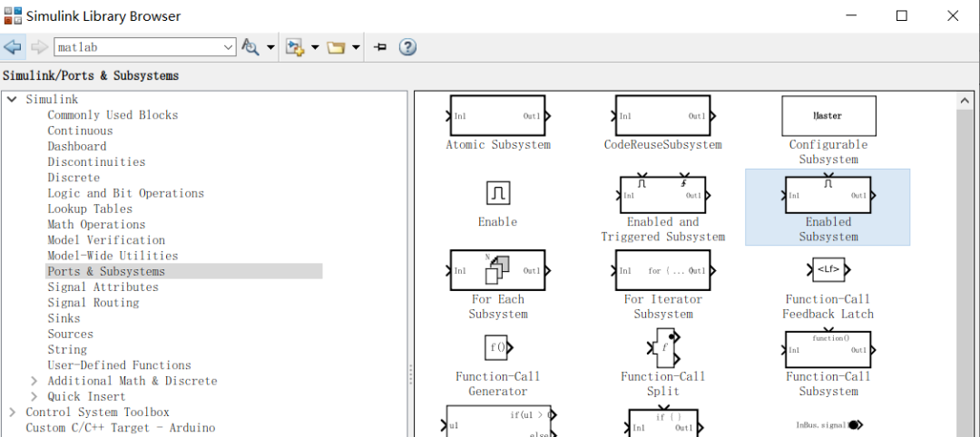This screenshot has width=980, height=437.
Task: Open the Math Operations library
Action: point(96,224)
